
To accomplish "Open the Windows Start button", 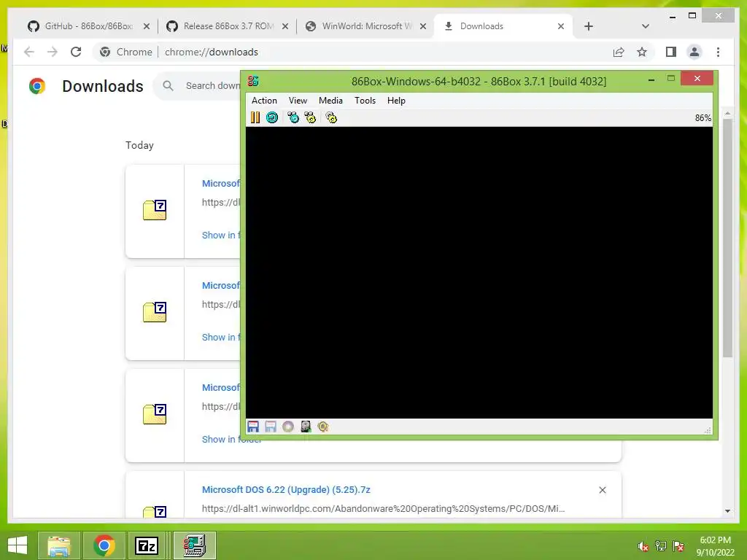I will pos(18,545).
